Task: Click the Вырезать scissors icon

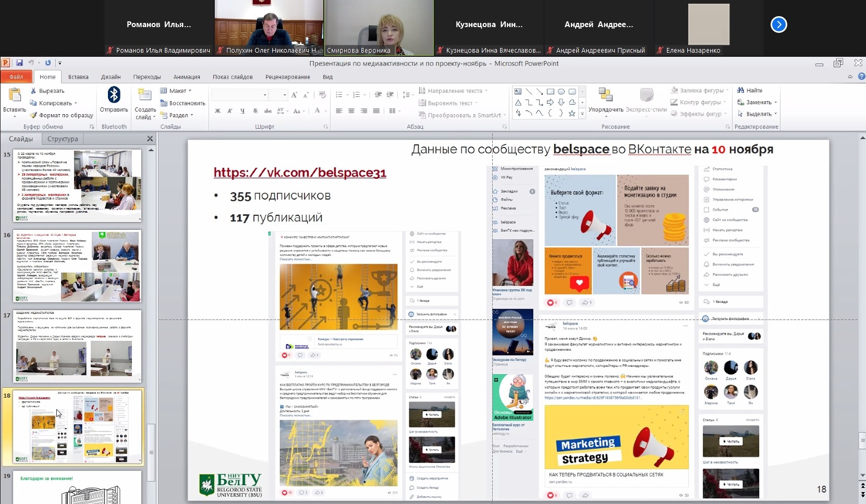Action: click(x=34, y=91)
